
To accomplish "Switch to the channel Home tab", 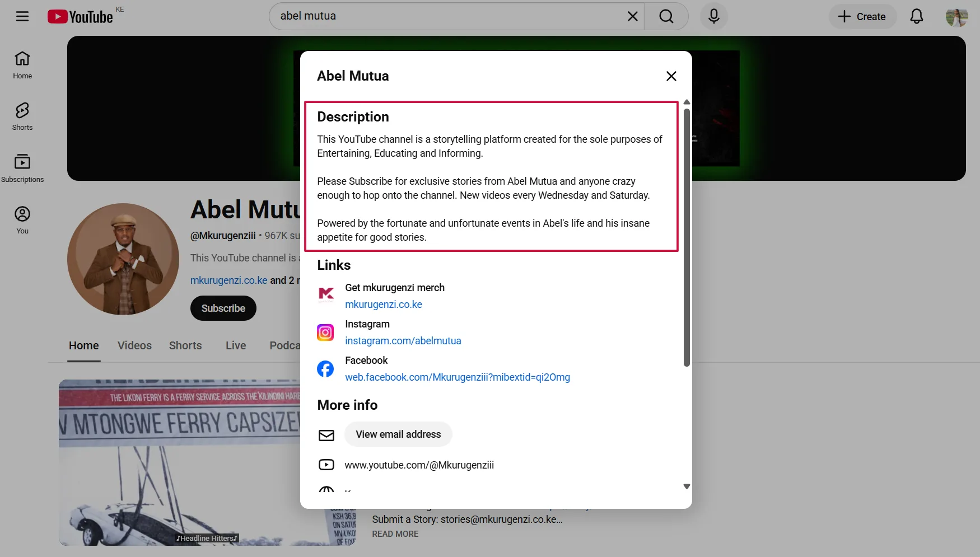I will 84,345.
